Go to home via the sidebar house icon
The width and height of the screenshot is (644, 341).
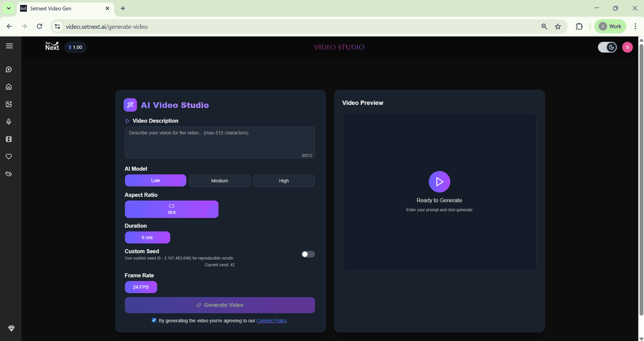point(9,87)
